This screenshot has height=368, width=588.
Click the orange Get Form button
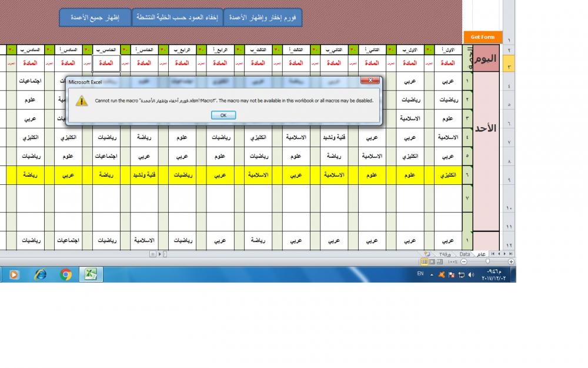[483, 37]
